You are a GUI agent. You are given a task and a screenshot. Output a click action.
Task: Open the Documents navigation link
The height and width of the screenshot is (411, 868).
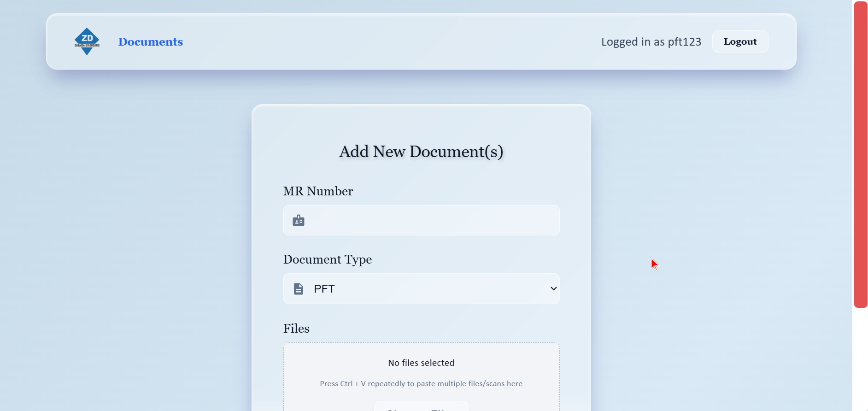pyautogui.click(x=151, y=42)
